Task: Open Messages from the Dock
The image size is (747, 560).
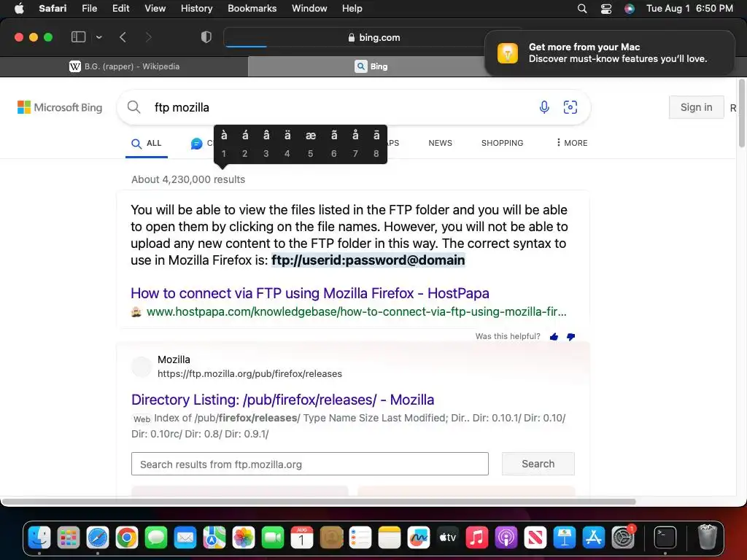Action: pyautogui.click(x=156, y=537)
